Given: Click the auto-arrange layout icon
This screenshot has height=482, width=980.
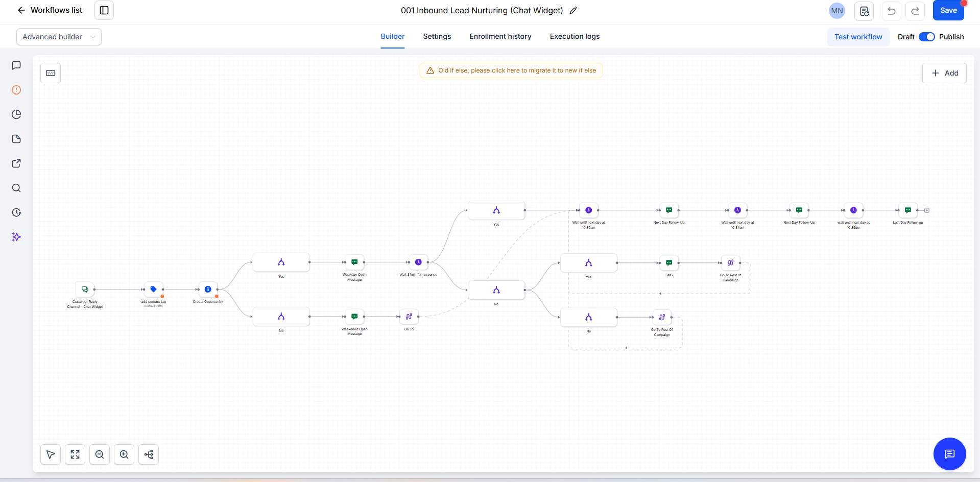Looking at the screenshot, I should [149, 454].
